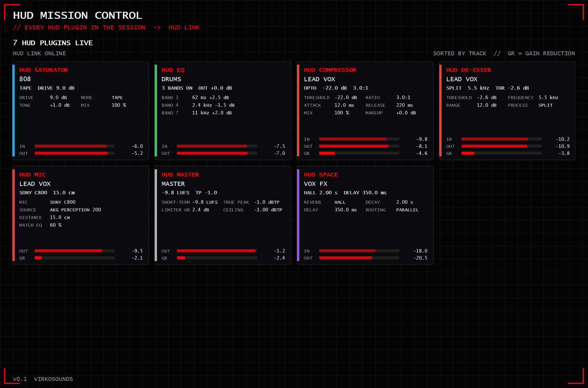Viewport: 588px width, 388px height.
Task: Click Compressor ATTACK value 12.0 ms
Action: 344,105
